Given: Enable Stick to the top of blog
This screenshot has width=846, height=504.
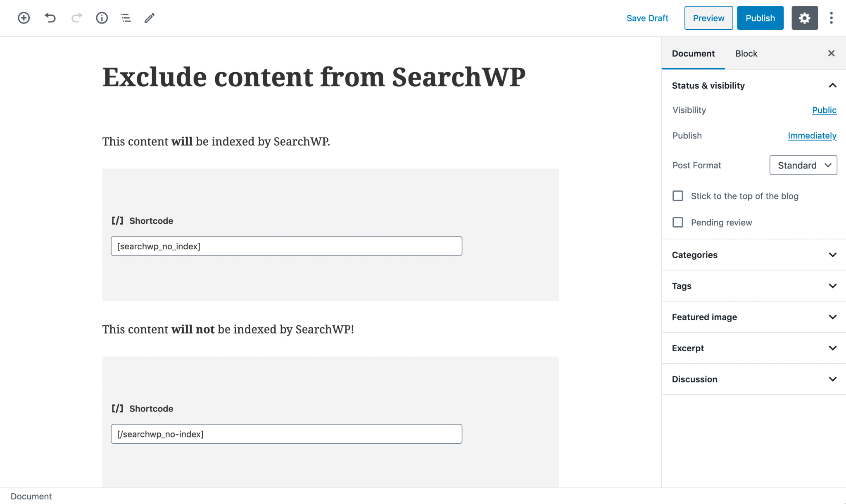Looking at the screenshot, I should coord(677,196).
